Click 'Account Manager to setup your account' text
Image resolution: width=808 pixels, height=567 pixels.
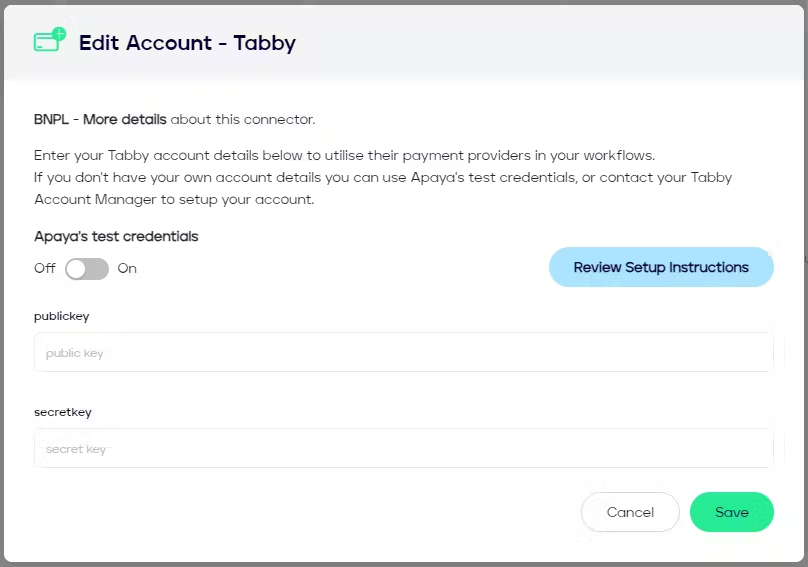point(174,199)
